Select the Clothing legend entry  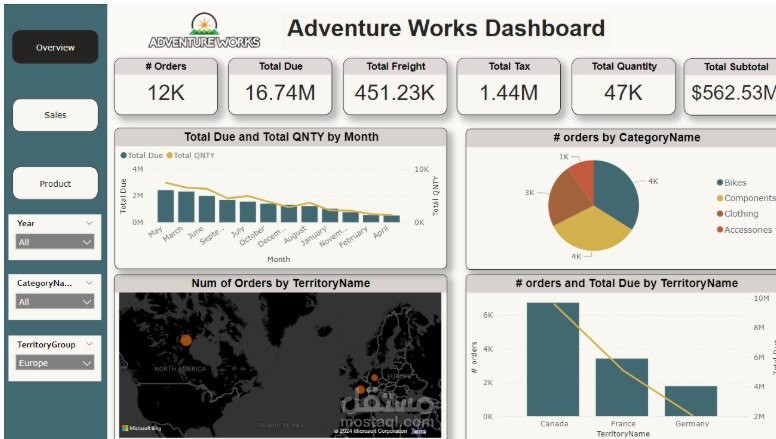(737, 214)
